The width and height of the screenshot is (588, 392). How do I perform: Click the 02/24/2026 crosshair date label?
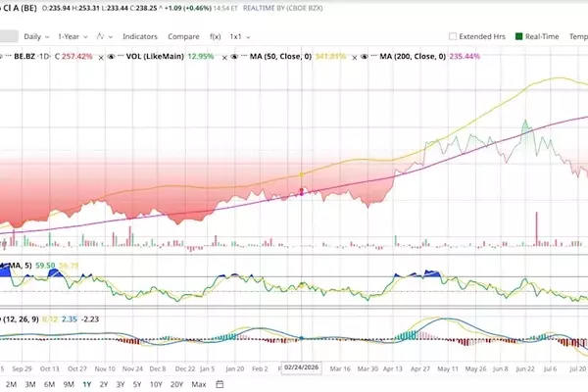click(302, 367)
